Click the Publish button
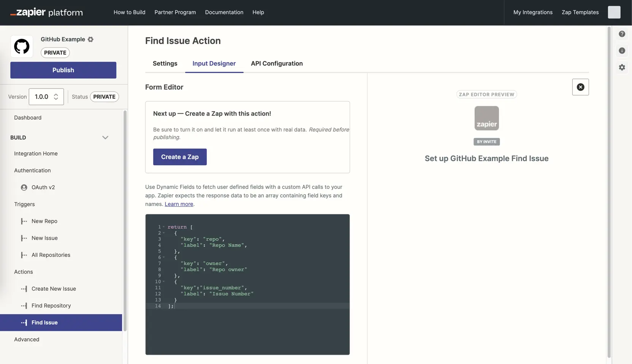 (x=63, y=70)
